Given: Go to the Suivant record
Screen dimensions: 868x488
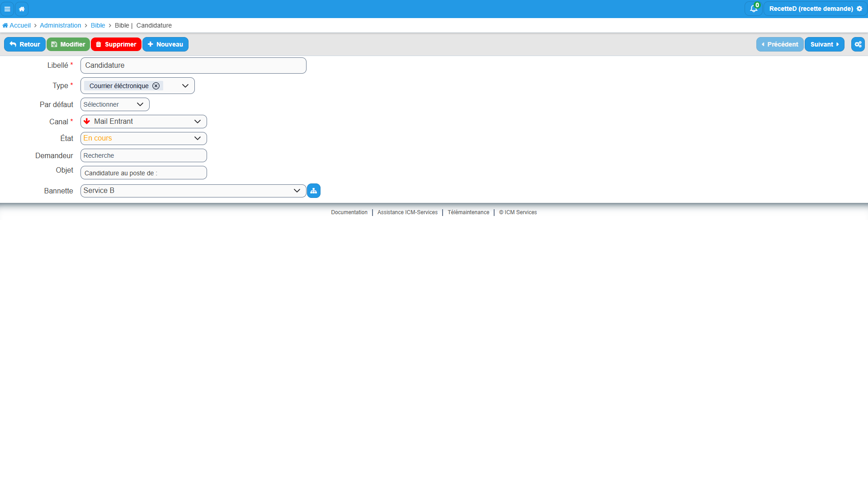Looking at the screenshot, I should 825,44.
